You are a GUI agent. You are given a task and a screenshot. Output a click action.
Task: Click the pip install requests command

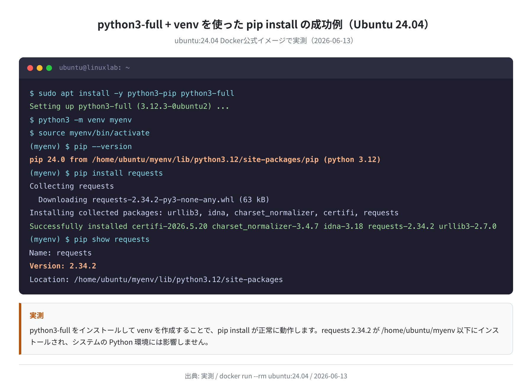[96, 173]
